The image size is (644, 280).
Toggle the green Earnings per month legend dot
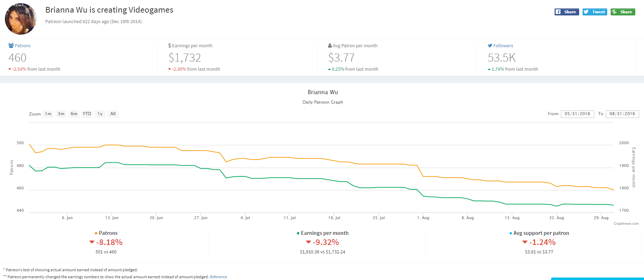[298, 233]
